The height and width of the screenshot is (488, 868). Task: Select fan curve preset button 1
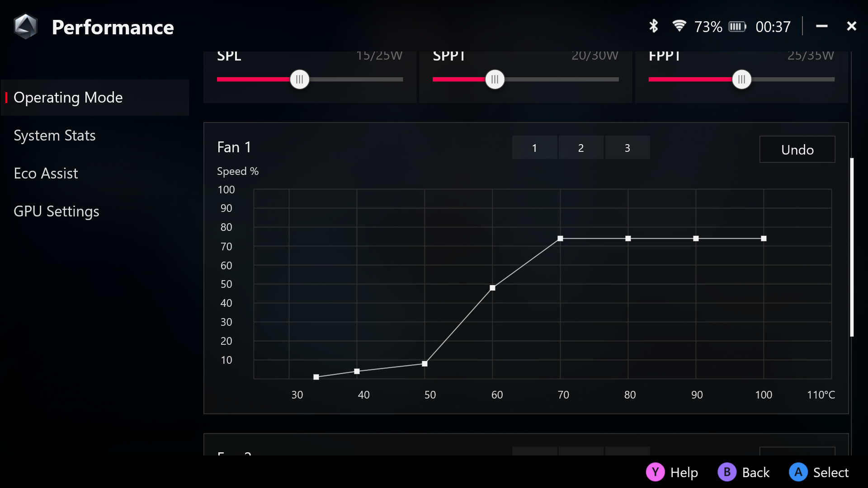point(534,147)
